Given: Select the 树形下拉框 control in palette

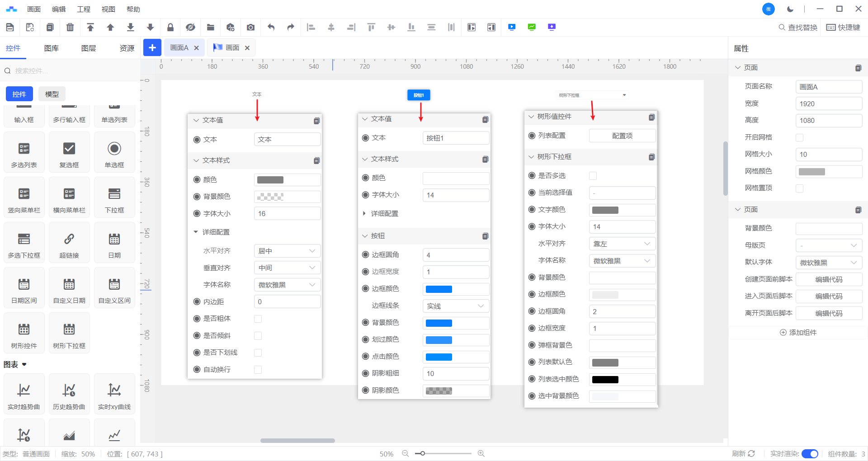Looking at the screenshot, I should coord(69,334).
